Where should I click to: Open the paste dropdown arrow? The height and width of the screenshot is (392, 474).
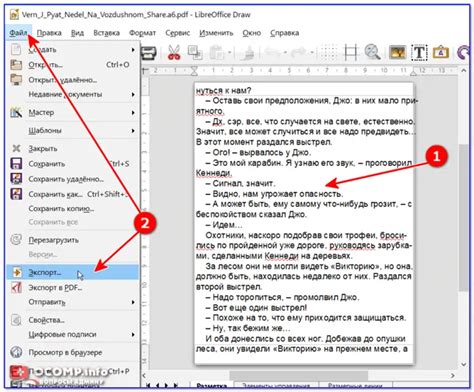coord(230,53)
